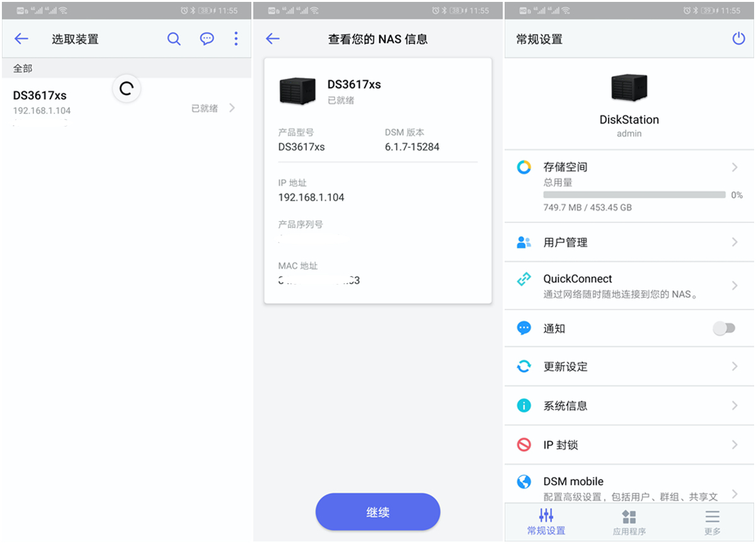
Task: Switch to the 常规设置 bottom tab
Action: tap(546, 522)
